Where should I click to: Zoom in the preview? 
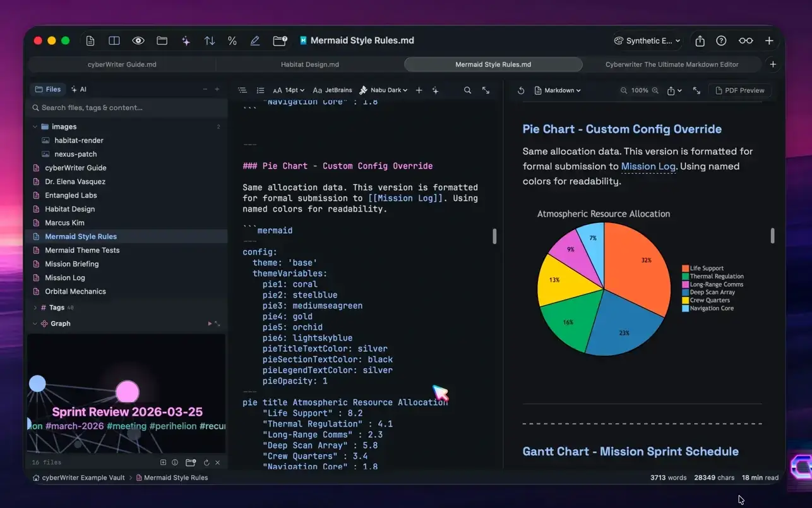tap(655, 90)
